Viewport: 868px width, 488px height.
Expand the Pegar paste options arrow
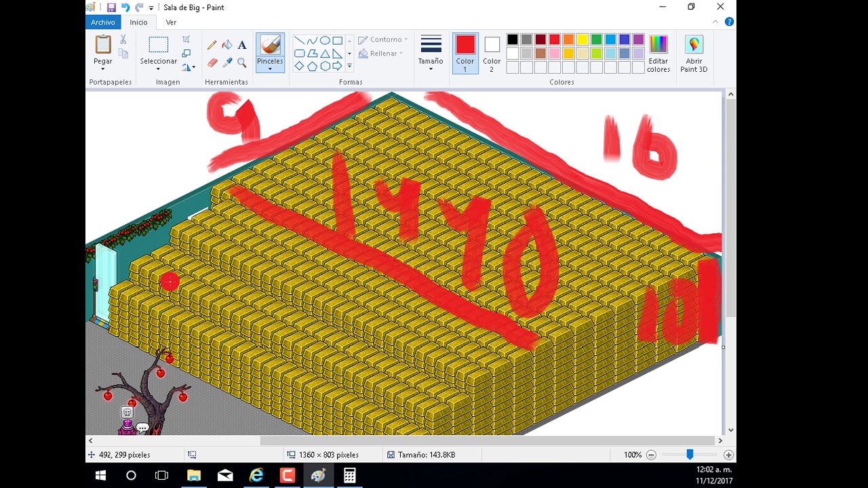coord(103,68)
